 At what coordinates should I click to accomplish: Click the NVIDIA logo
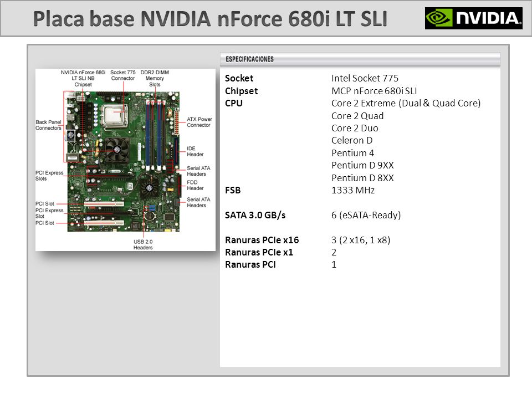point(474,18)
